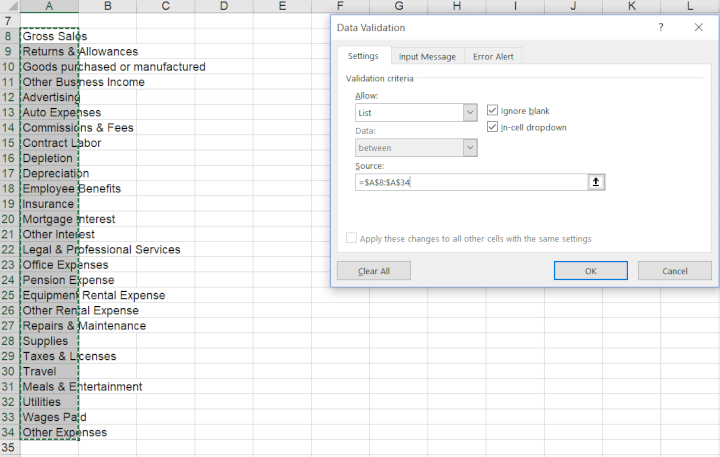Image resolution: width=720 pixels, height=457 pixels.
Task: Click the Source range collapse arrow icon
Action: (x=596, y=182)
